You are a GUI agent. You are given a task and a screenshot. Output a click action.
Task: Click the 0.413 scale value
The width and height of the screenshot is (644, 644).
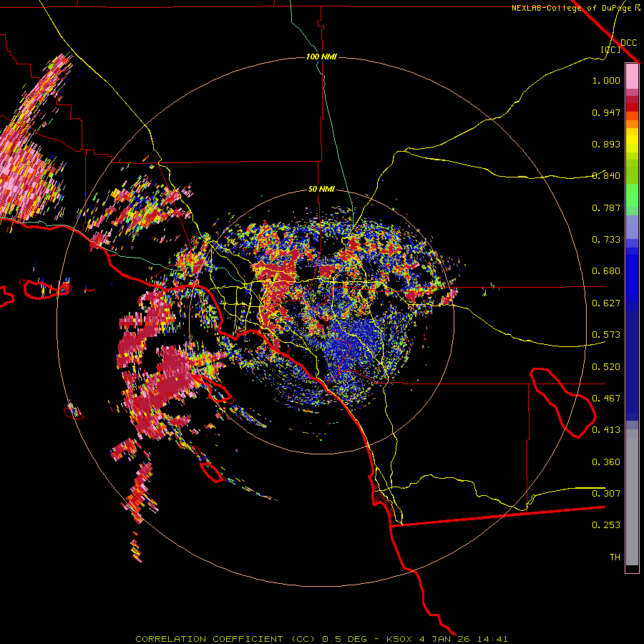606,430
